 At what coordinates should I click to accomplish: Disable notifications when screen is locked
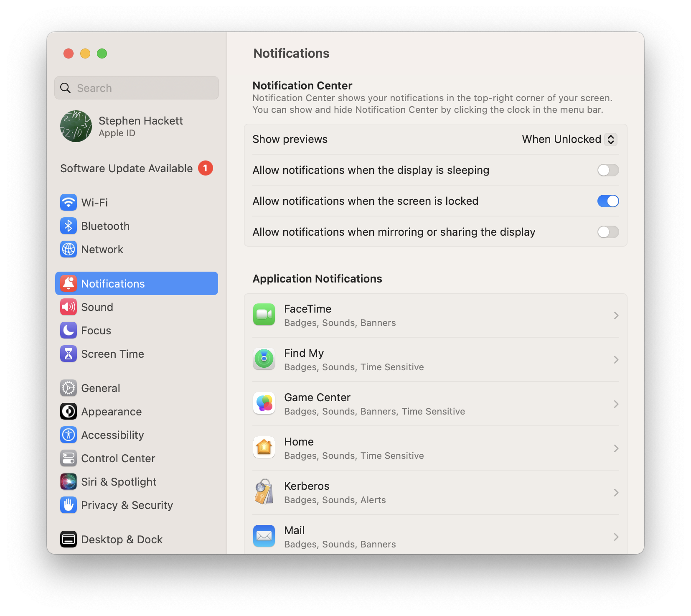tap(608, 201)
